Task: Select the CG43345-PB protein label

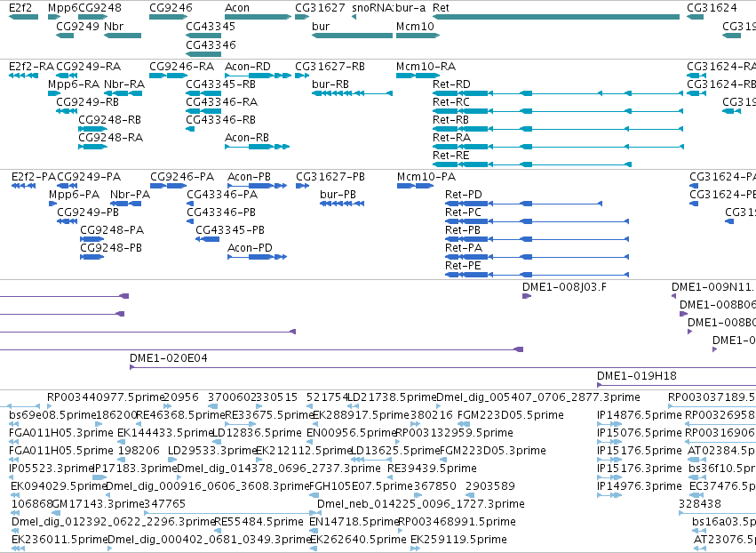Action: [230, 229]
